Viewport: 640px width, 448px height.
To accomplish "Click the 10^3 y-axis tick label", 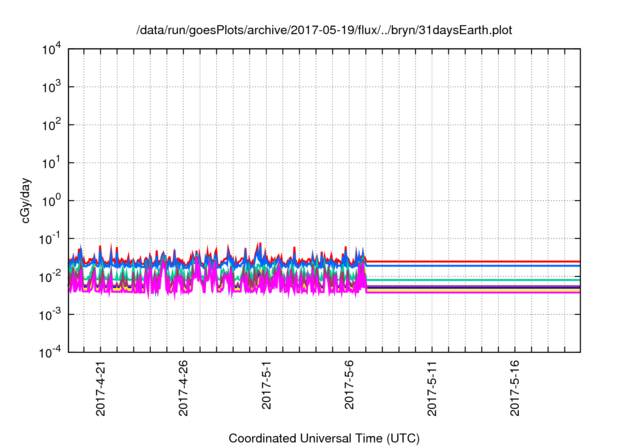I will click(56, 87).
